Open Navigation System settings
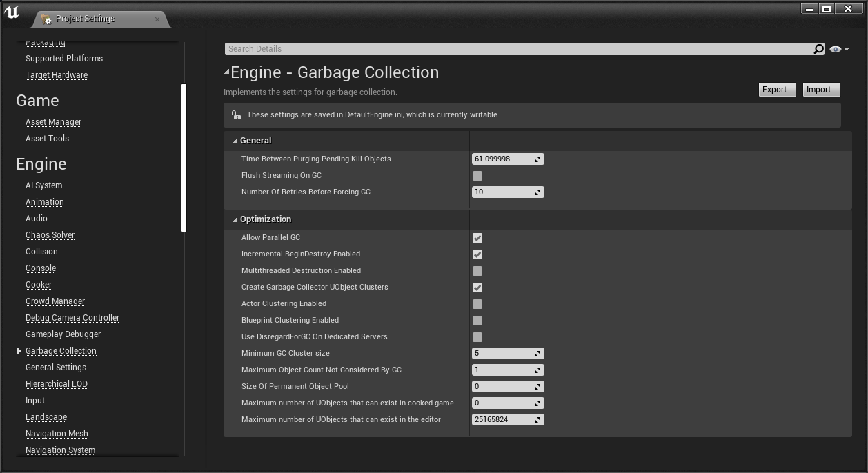Image resolution: width=868 pixels, height=473 pixels. (60, 450)
